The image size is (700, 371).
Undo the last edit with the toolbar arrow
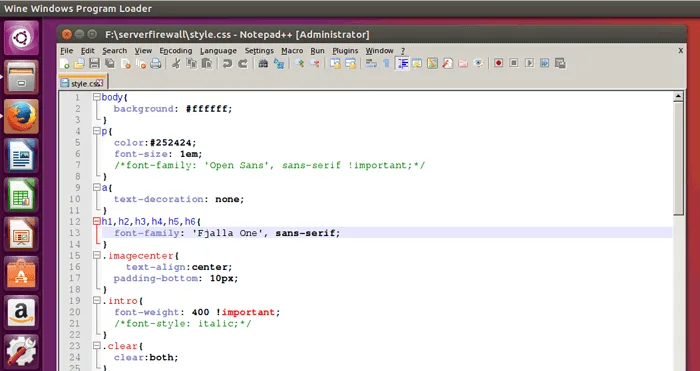pos(227,63)
